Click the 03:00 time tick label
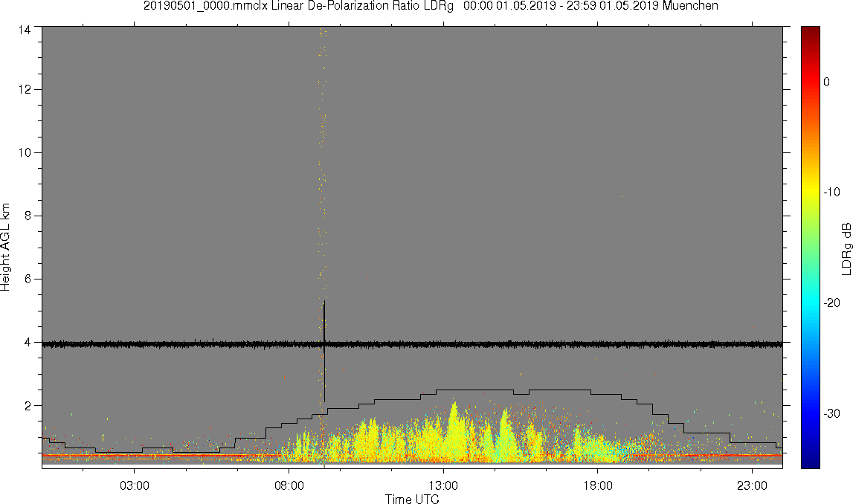Viewport: 853px width, 504px height. coord(135,485)
